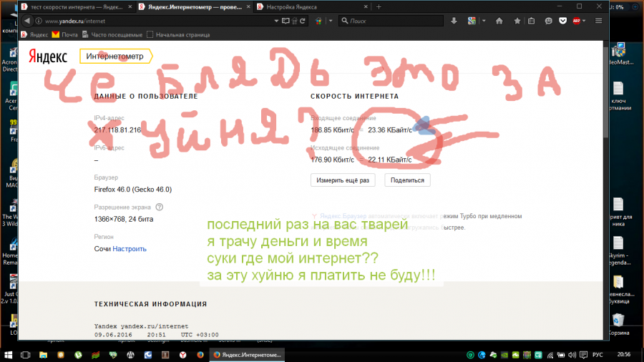Click the Яндекс logo on the page
This screenshot has width=644, height=362.
click(x=48, y=57)
